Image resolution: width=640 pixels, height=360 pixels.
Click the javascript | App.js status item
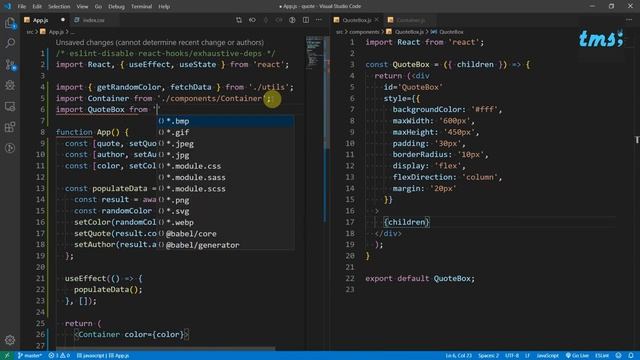coord(103,356)
